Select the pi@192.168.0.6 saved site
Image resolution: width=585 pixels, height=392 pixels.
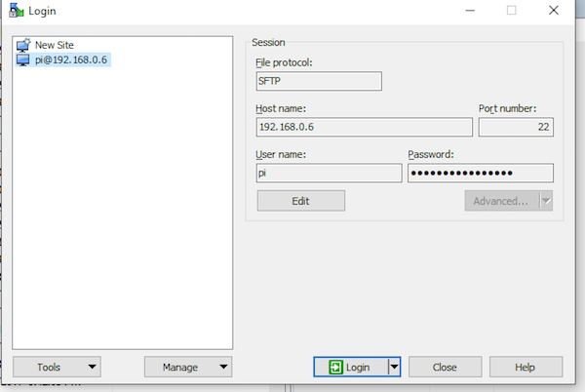click(62, 59)
